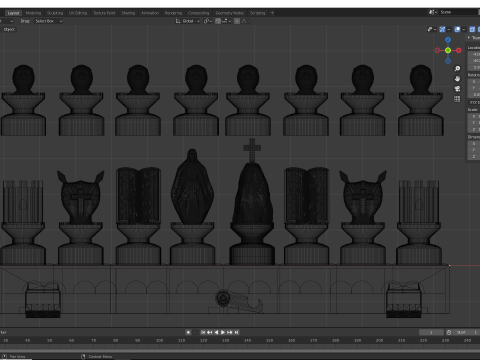
Task: Open the Scripting workspace tab
Action: pos(258,13)
